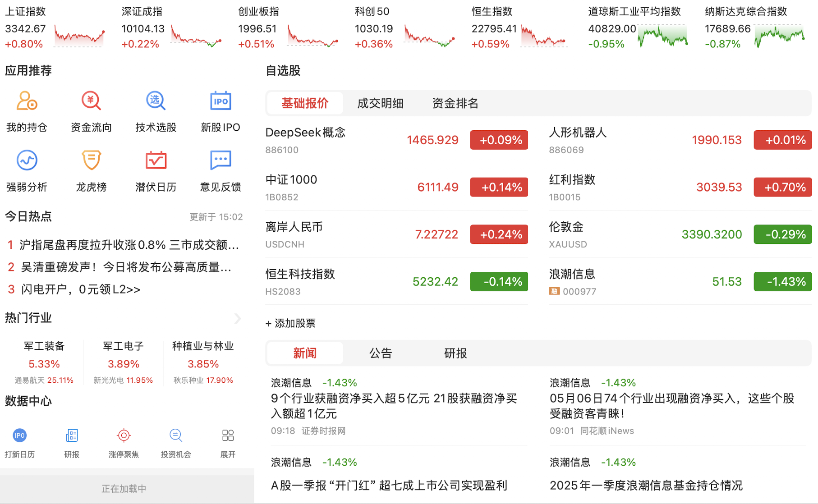Open 潜伏日历 calendar icon

[156, 160]
